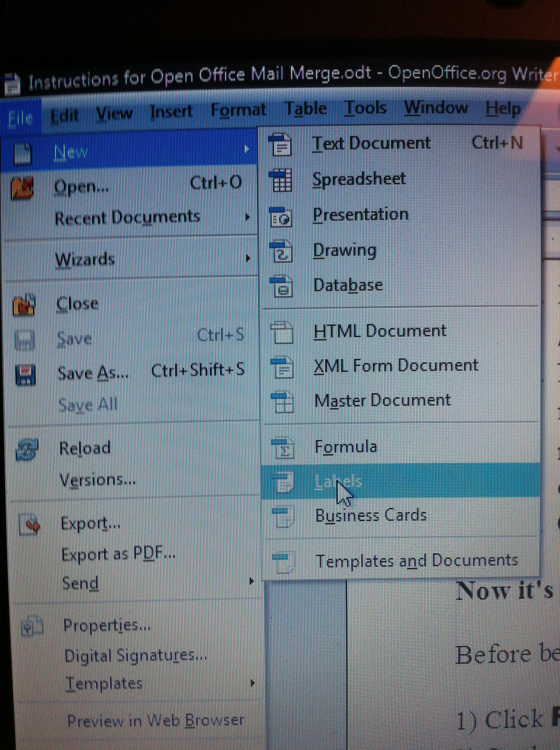This screenshot has height=750, width=560.
Task: Click the New document icon in File menu
Action: click(22, 154)
